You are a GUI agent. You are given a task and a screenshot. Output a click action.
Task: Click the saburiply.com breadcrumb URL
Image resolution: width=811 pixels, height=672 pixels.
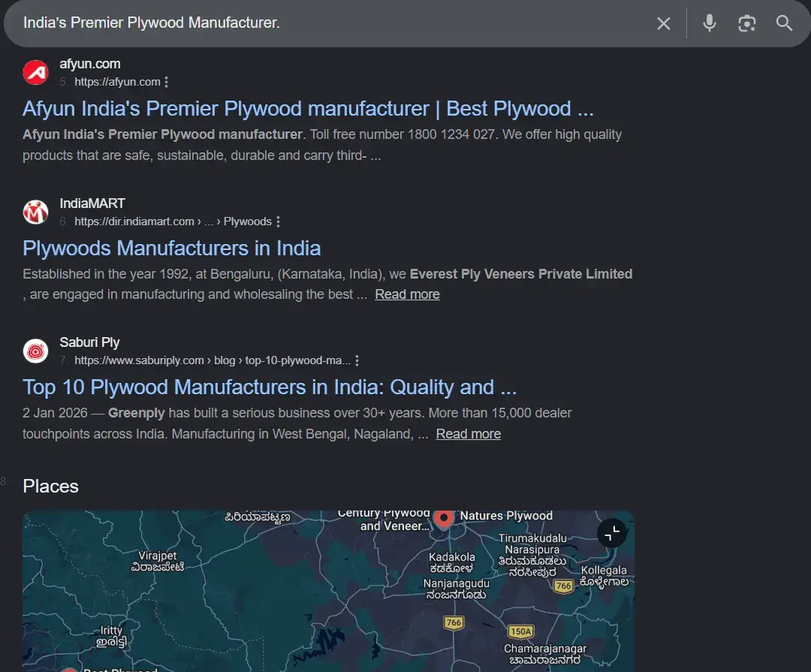pyautogui.click(x=213, y=360)
